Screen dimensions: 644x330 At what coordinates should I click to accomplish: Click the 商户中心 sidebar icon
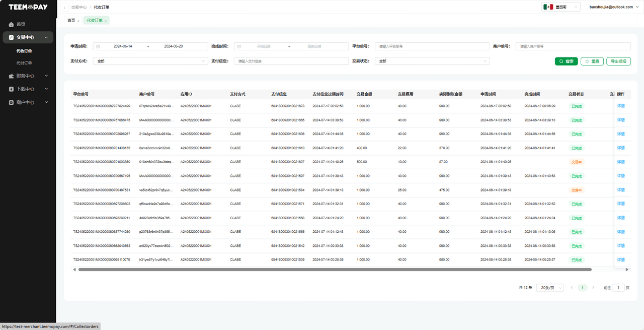coord(11,102)
